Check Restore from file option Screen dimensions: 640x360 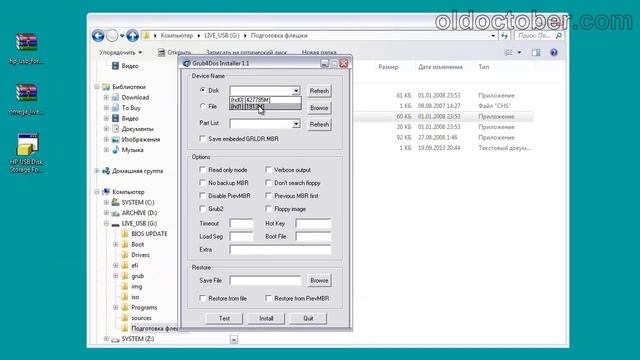pyautogui.click(x=202, y=298)
